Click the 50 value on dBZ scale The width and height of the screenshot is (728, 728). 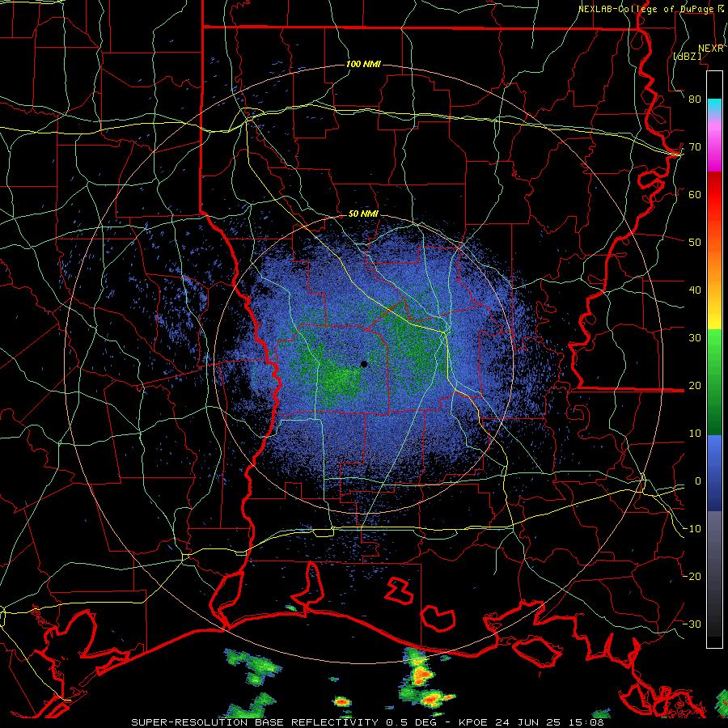point(695,243)
